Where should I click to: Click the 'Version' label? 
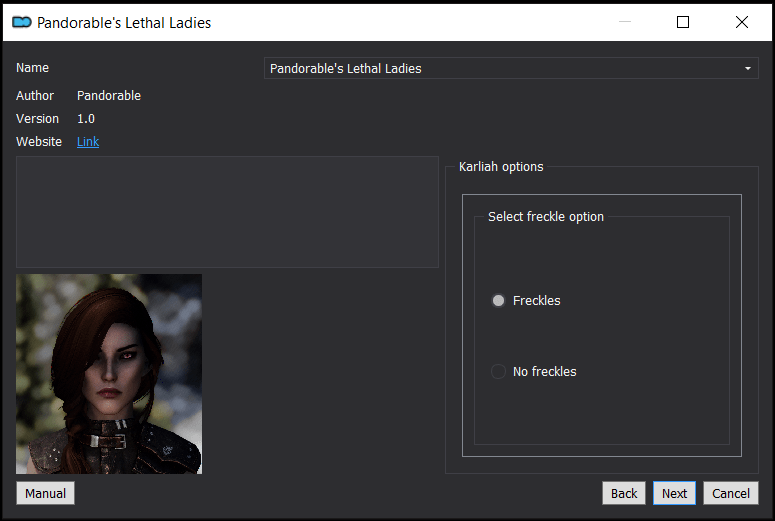[37, 119]
